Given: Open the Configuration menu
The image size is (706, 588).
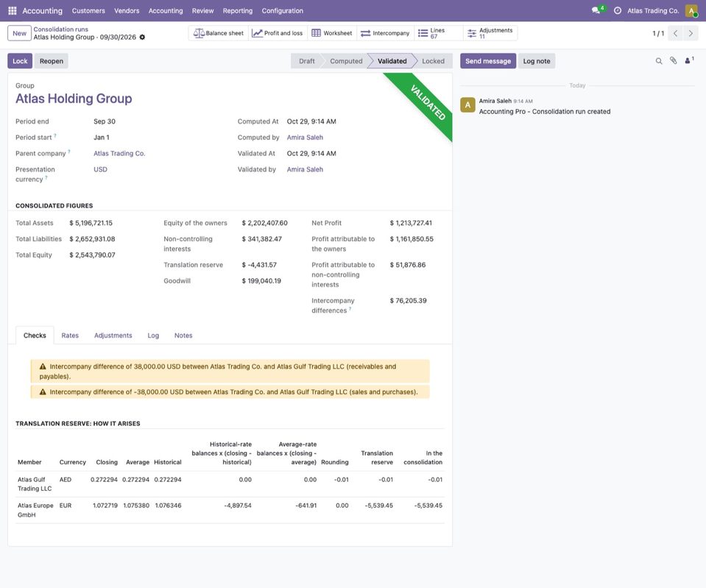Looking at the screenshot, I should (282, 10).
